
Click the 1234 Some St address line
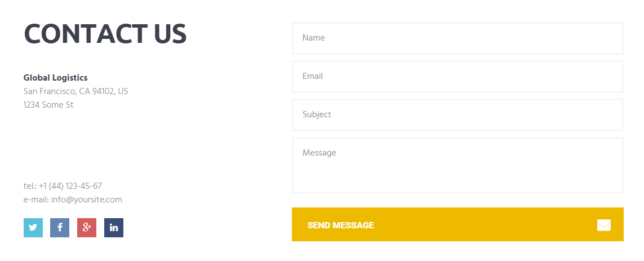tap(48, 105)
